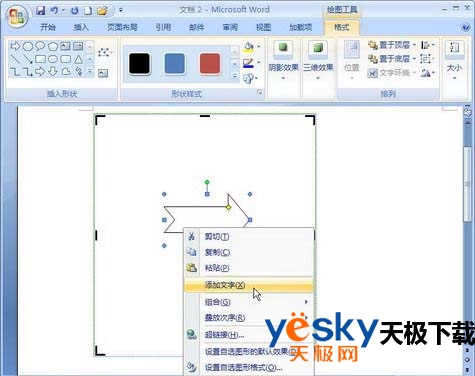The width and height of the screenshot is (475, 376).
Task: Choose 设置自选图形格式(O)... menu item
Action: point(249,368)
